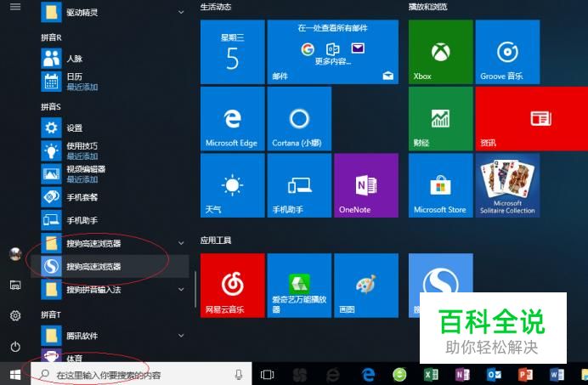Screen dimensions: 588x385
Task: Open the 画图 Paint tile
Action: point(366,286)
